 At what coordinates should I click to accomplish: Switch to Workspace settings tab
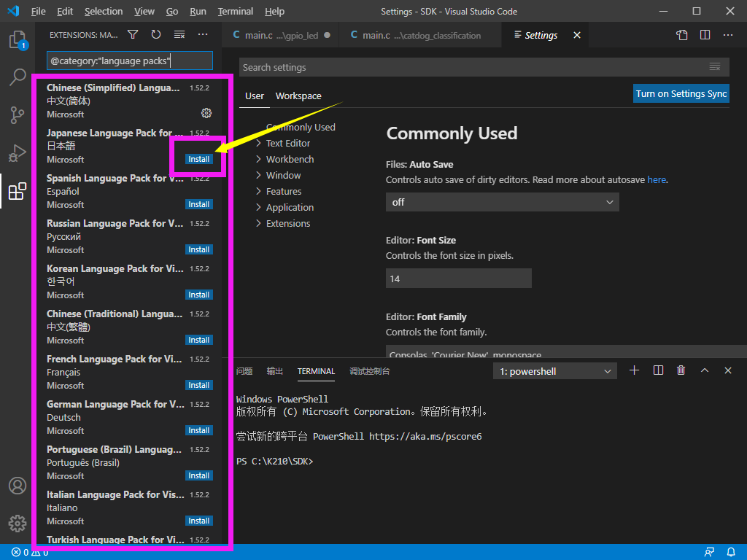pyautogui.click(x=298, y=96)
